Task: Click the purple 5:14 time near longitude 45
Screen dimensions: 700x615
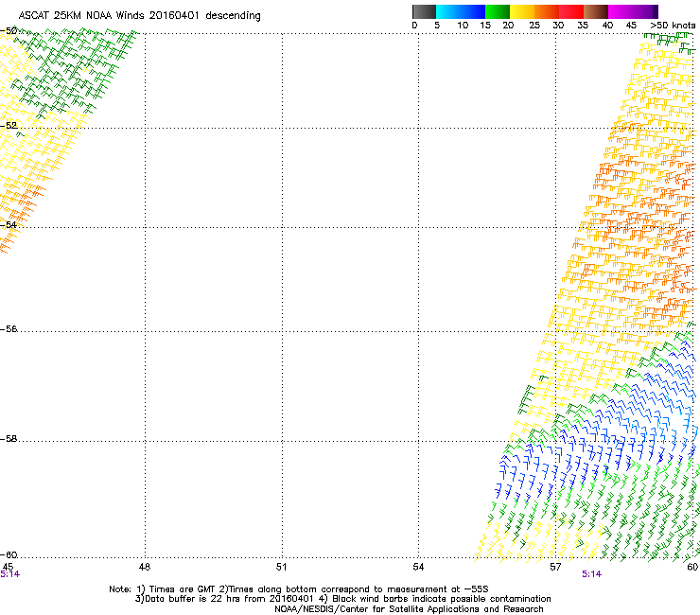Action: [x=9, y=574]
